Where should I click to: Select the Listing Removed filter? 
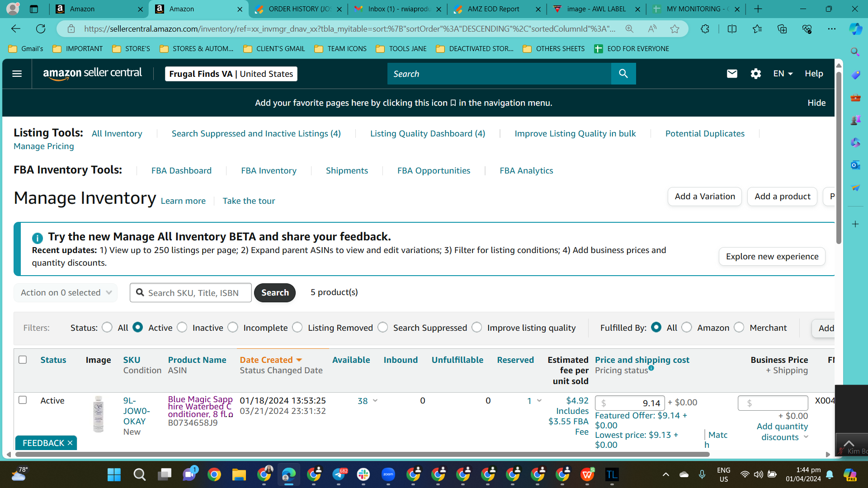[297, 327]
